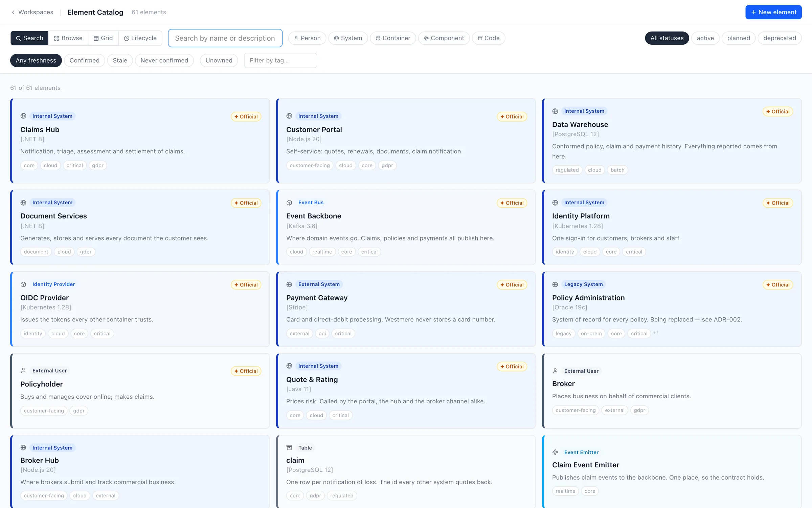
Task: Click the container cube icon on Event Backbone card
Action: (289, 203)
